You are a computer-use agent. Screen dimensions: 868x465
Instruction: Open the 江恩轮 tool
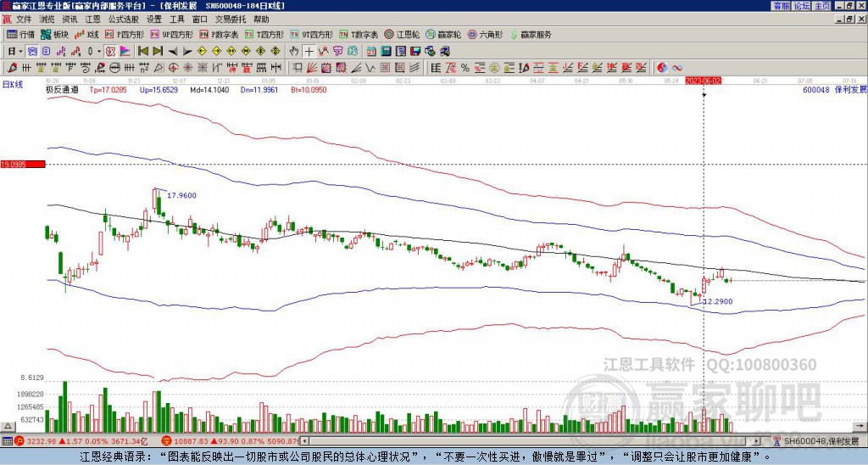click(x=403, y=34)
